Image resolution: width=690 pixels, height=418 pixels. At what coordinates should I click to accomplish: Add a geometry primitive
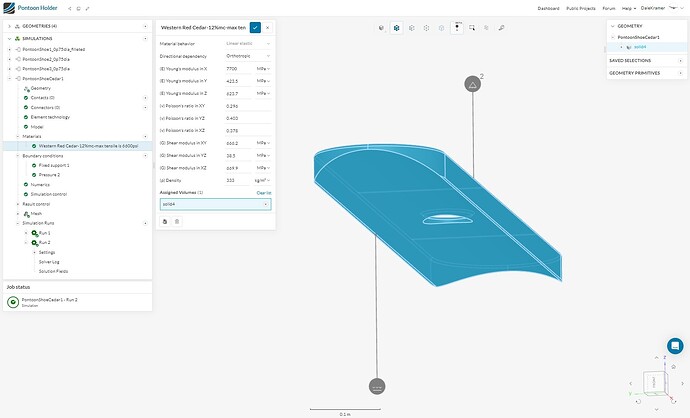[681, 73]
